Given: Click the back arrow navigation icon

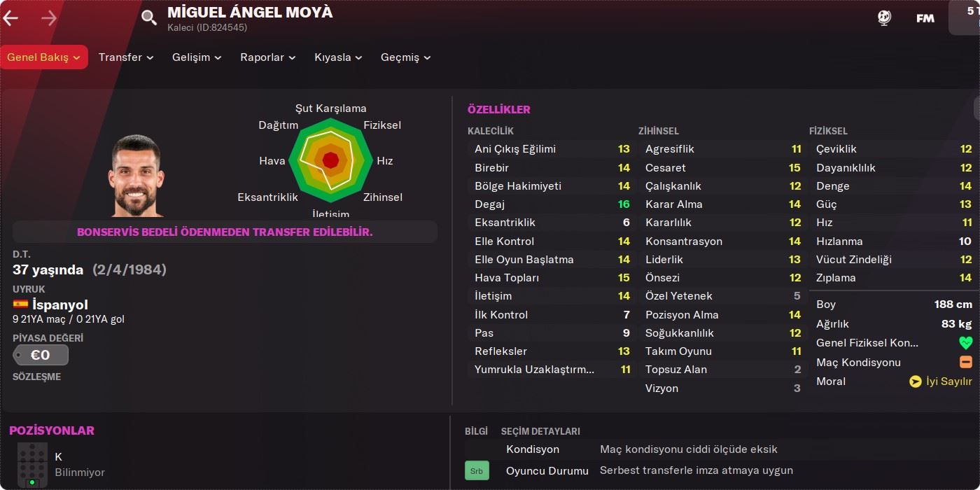Looking at the screenshot, I should (10, 18).
